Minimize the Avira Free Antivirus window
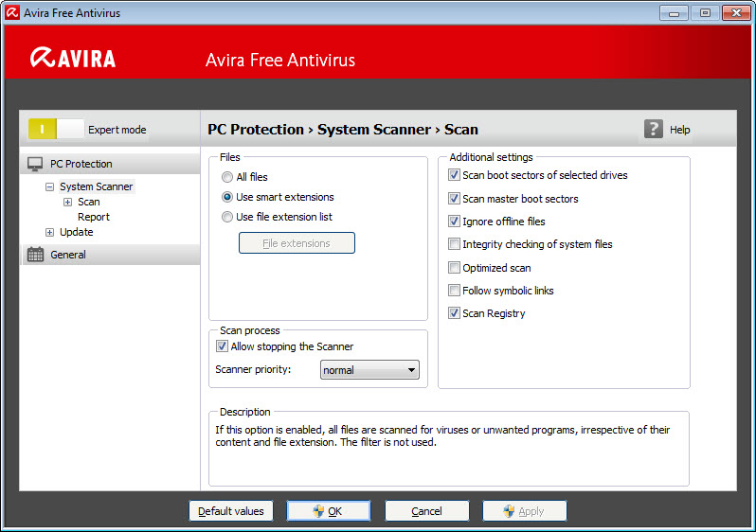 pos(674,13)
